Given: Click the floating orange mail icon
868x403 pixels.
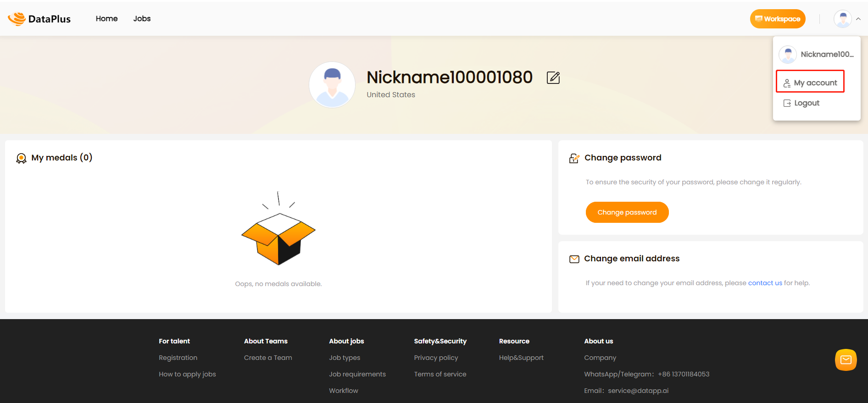Looking at the screenshot, I should pyautogui.click(x=846, y=360).
